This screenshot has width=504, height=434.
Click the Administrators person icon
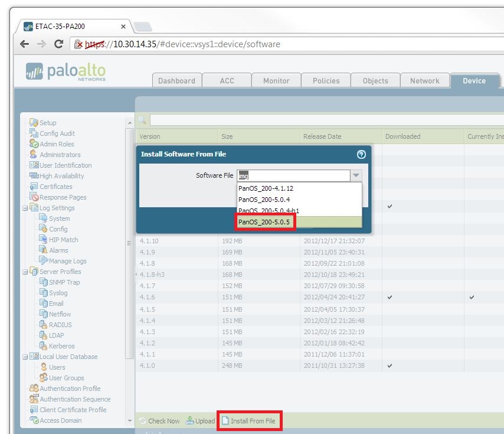tap(33, 154)
